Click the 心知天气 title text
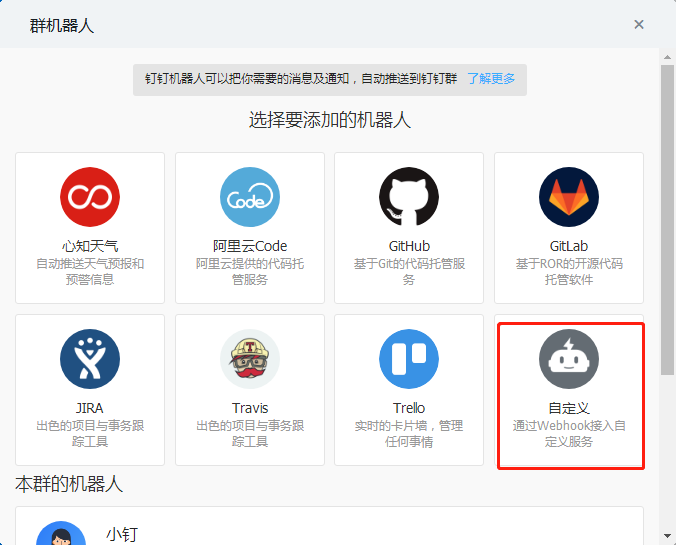This screenshot has height=545, width=676. click(x=90, y=246)
